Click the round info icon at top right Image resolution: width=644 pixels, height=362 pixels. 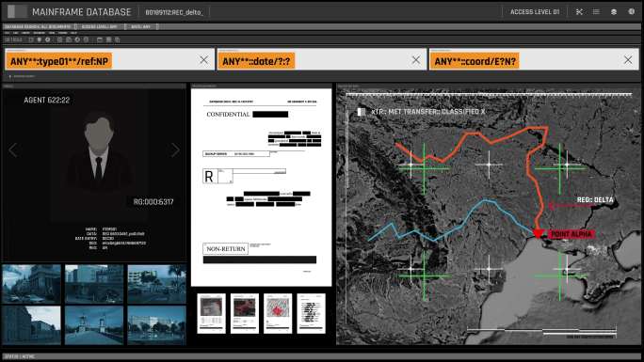pos(631,11)
